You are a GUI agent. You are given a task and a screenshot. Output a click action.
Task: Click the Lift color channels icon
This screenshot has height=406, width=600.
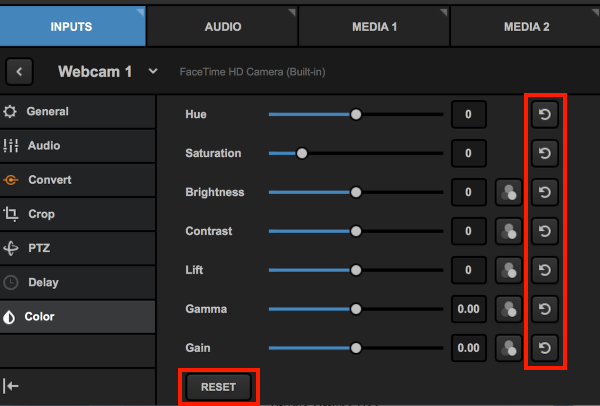coord(510,270)
